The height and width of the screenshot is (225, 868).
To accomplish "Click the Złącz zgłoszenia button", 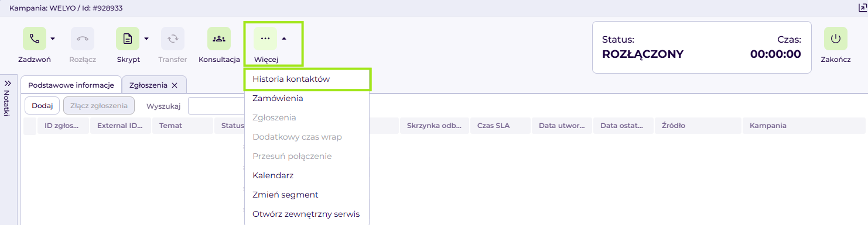I will pyautogui.click(x=99, y=106).
